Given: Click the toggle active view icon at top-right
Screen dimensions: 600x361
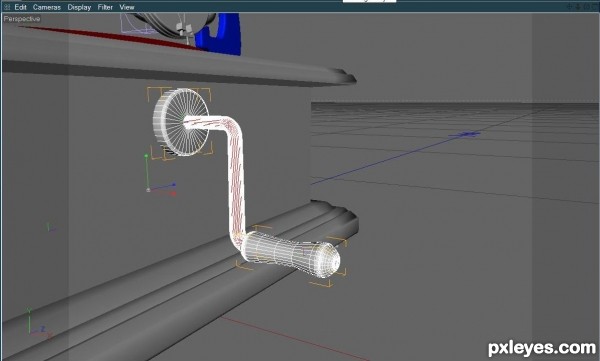Looking at the screenshot, I should [595, 7].
